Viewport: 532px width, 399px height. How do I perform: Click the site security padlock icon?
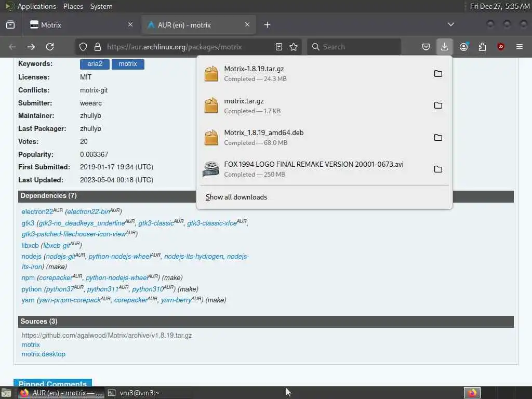[98, 47]
